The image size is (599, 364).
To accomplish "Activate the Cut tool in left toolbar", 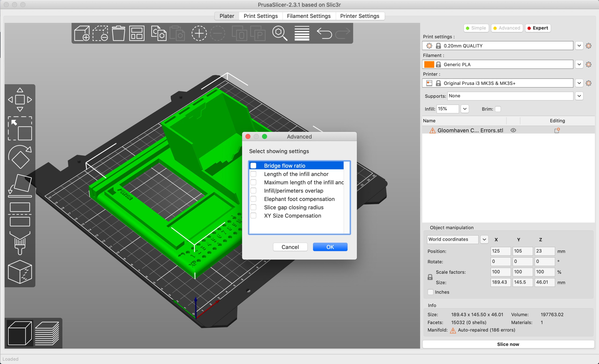I will 20,214.
